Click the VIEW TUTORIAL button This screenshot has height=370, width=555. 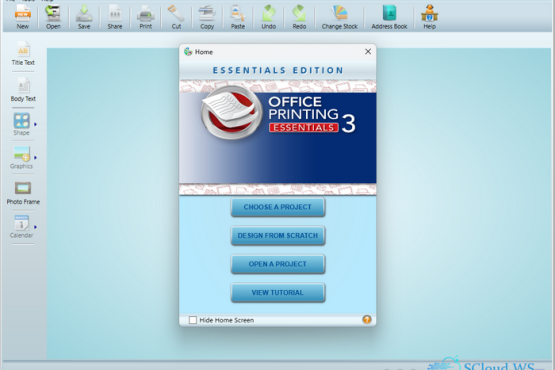pyautogui.click(x=278, y=293)
